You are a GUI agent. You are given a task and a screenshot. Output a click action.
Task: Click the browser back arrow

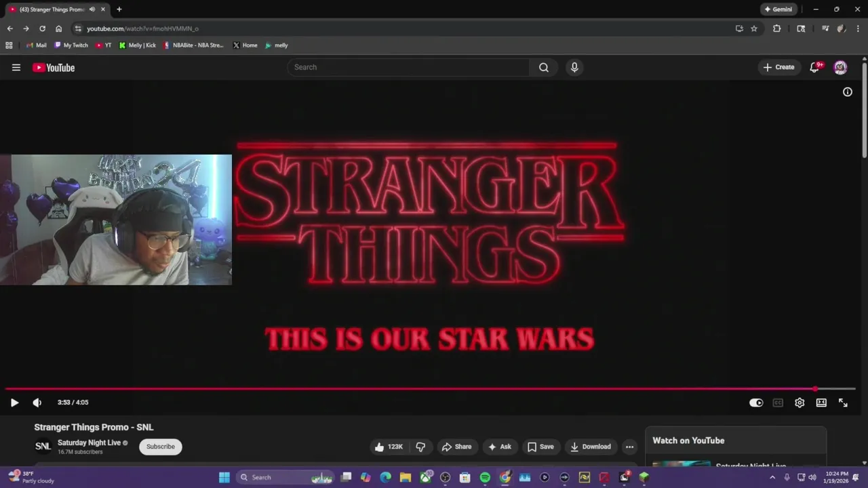click(9, 28)
